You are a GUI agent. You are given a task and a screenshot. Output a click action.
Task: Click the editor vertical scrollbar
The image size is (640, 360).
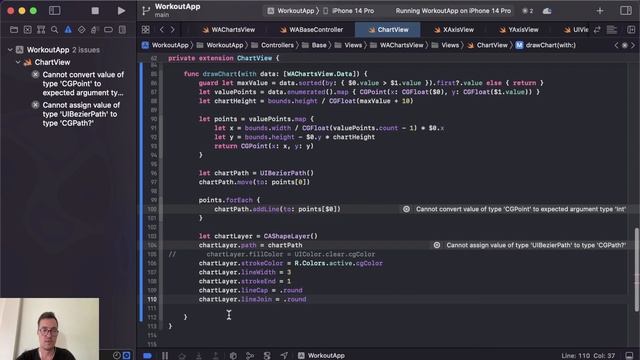coord(636,269)
